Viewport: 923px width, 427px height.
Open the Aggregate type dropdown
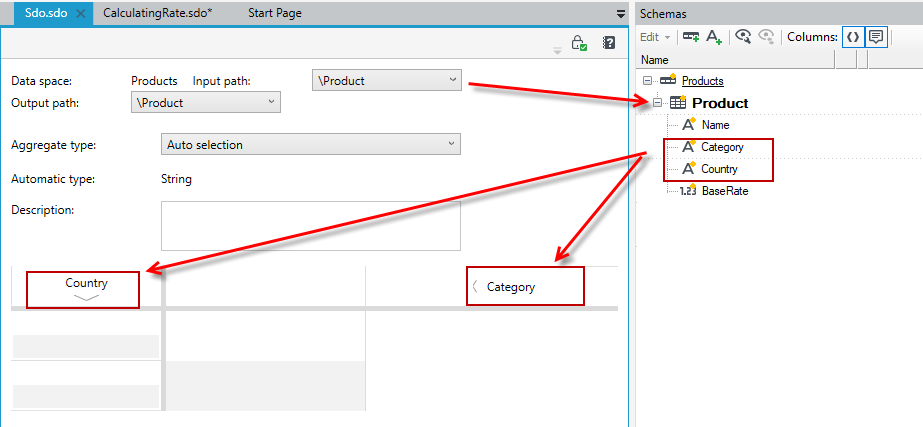pos(311,144)
